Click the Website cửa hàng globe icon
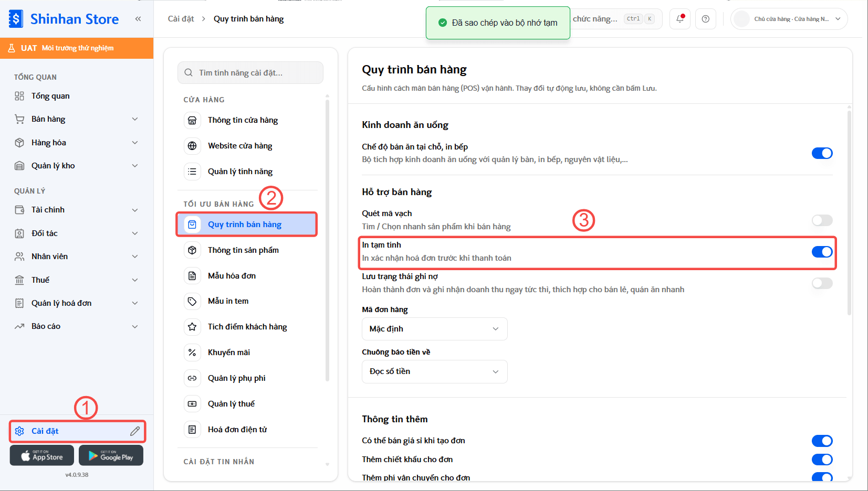 (192, 146)
